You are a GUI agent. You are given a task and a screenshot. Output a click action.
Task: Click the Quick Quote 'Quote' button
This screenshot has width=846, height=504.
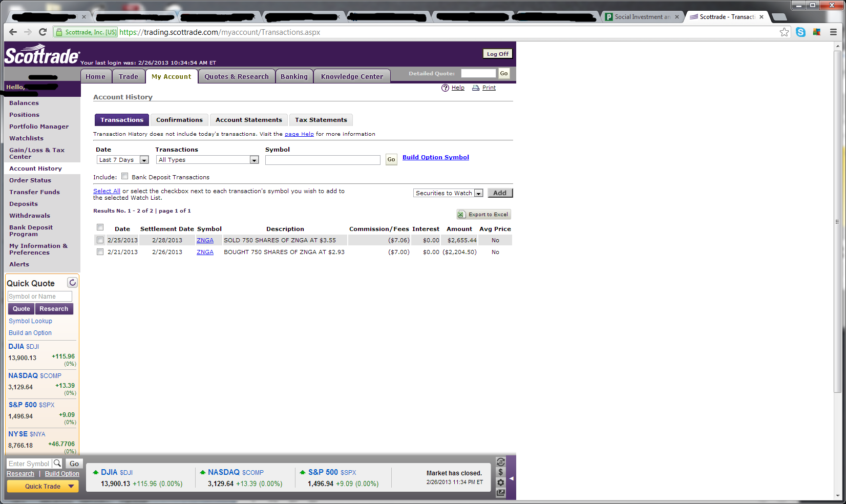click(22, 309)
